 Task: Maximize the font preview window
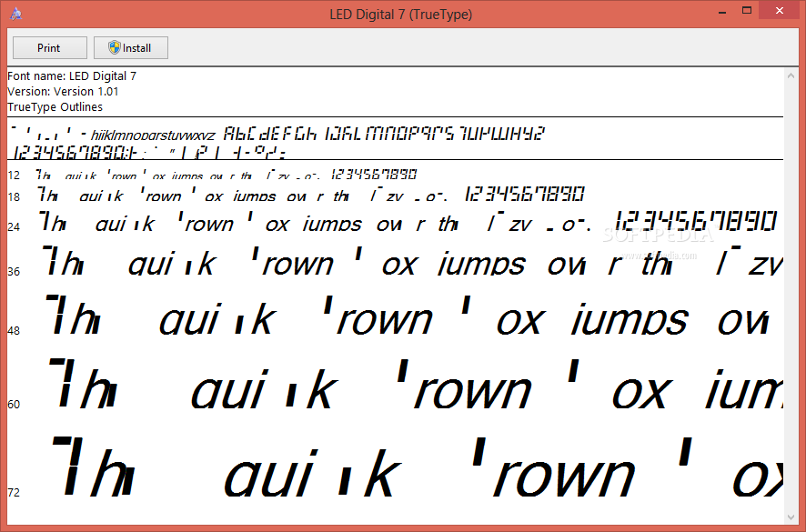(x=747, y=10)
